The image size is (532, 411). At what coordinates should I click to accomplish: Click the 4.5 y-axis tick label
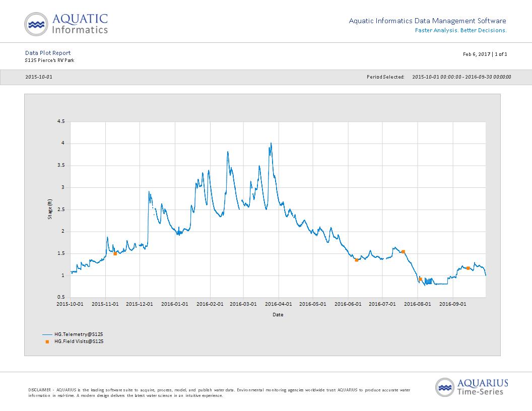[61, 121]
